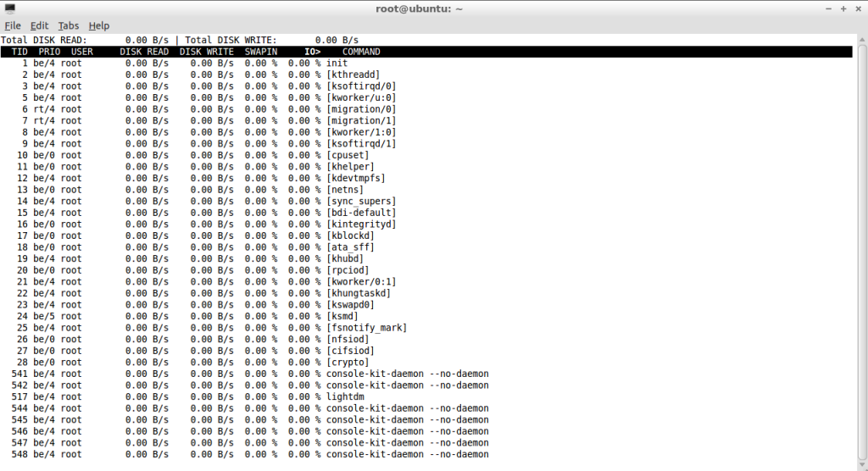Maximize the terminal window
The height and width of the screenshot is (471, 868).
click(843, 8)
